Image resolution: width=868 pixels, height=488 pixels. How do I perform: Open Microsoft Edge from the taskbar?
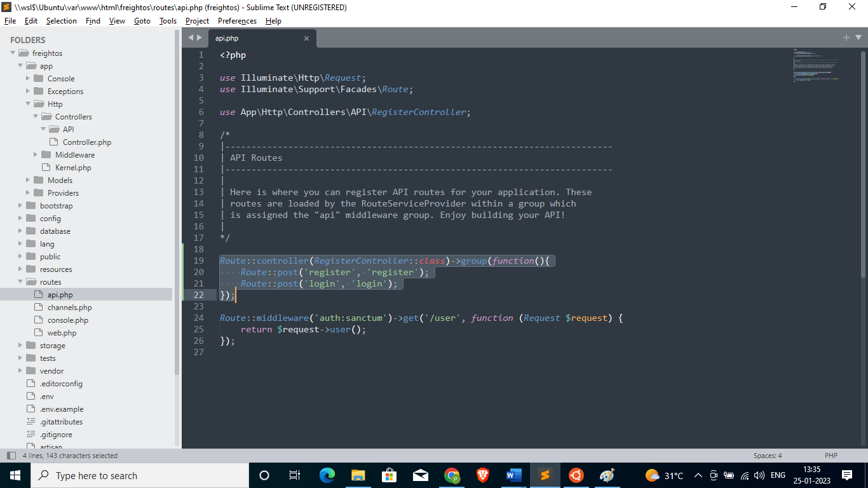pyautogui.click(x=327, y=475)
